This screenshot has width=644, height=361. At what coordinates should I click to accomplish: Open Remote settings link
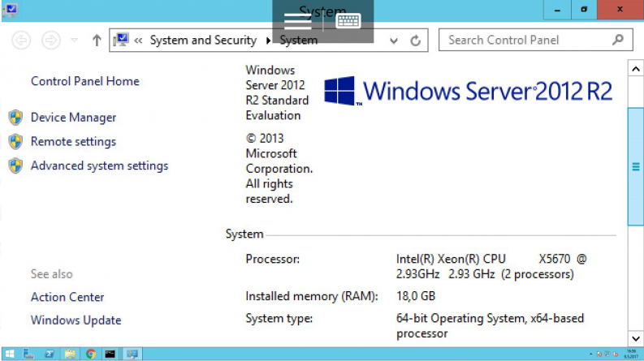click(x=73, y=141)
